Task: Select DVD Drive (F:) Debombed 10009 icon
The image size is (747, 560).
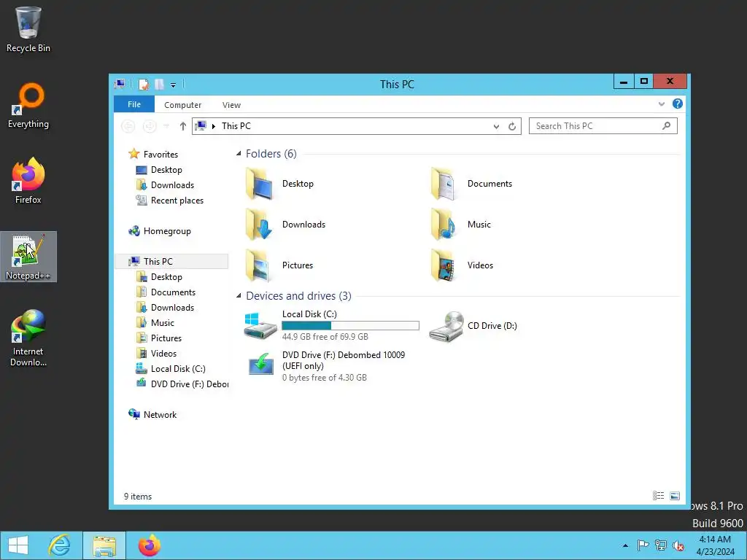Action: point(260,365)
